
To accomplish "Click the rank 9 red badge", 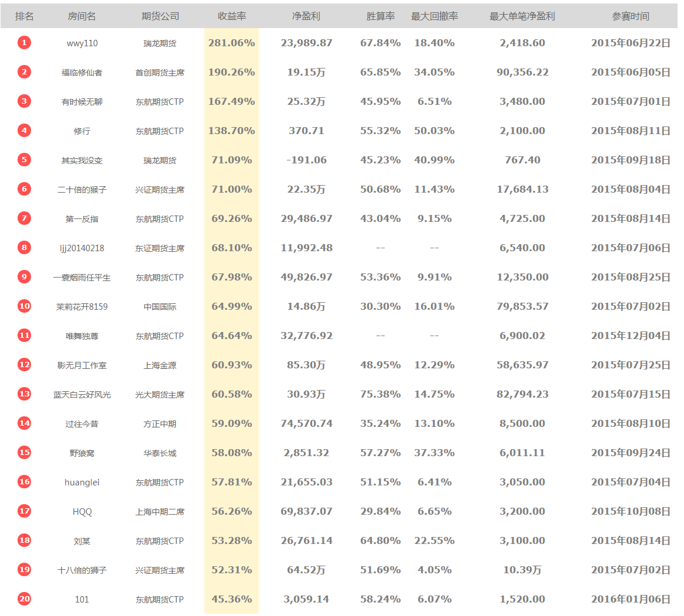I will (25, 277).
